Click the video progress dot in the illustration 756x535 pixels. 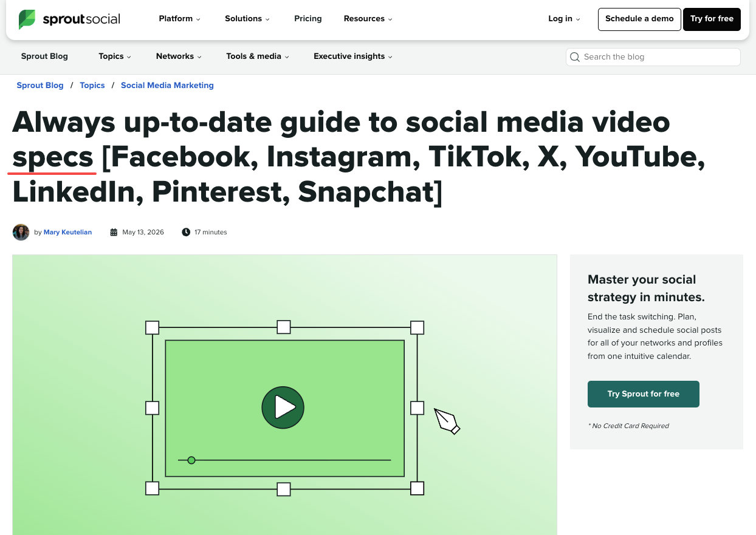pos(191,460)
